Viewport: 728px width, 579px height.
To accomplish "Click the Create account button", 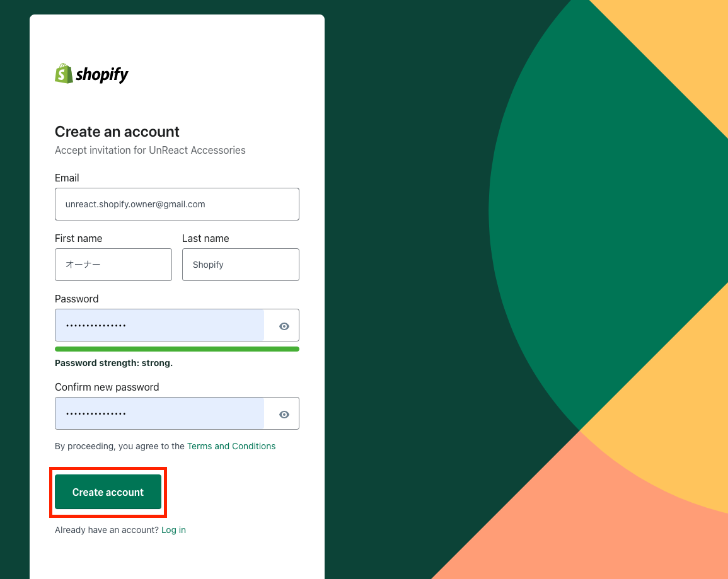I will [x=108, y=492].
